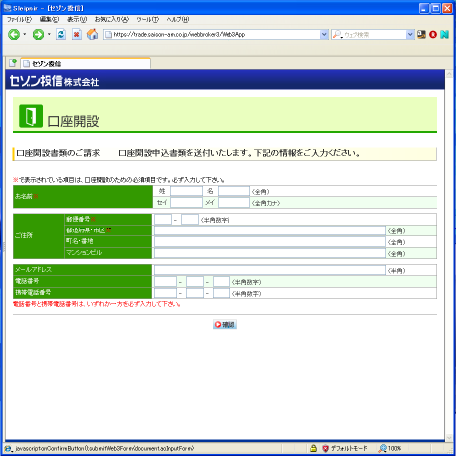Stop loading with the red X icon
Viewport: 456px width, 456px height.
pos(77,34)
